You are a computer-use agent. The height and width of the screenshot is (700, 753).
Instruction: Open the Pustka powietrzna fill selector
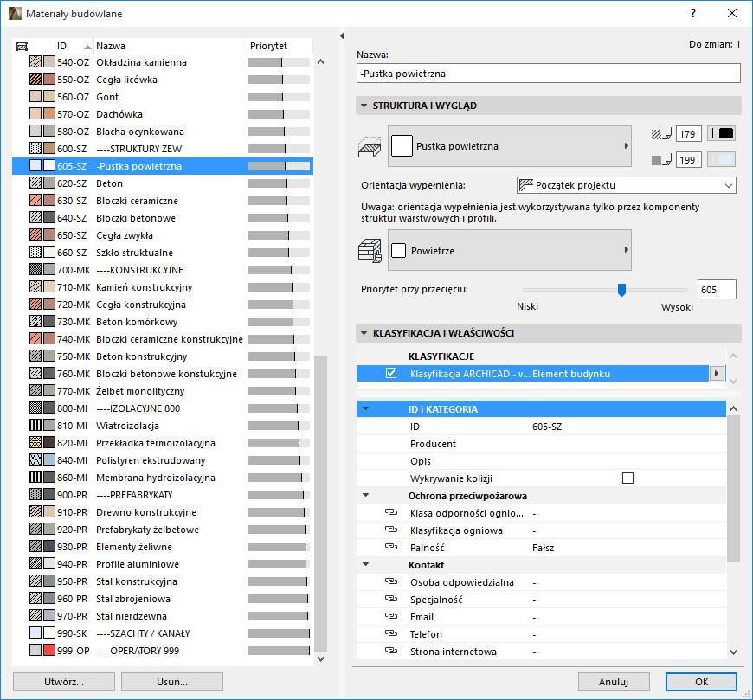pos(510,146)
